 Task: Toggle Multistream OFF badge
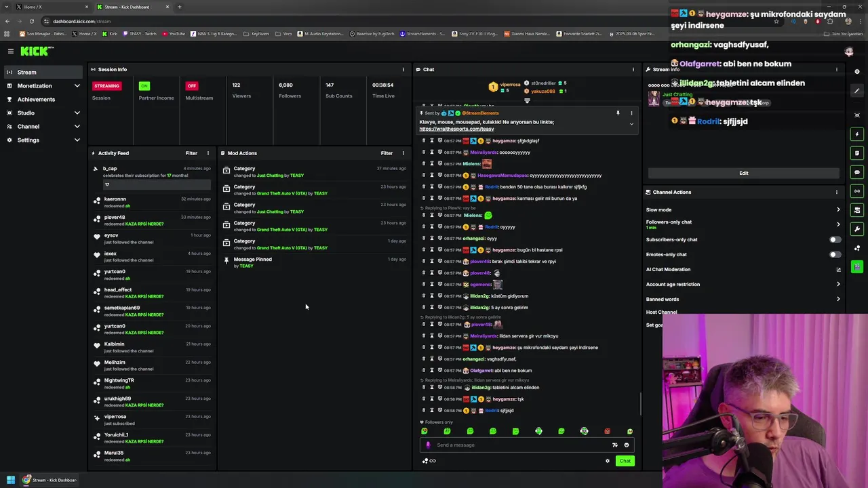tap(191, 86)
